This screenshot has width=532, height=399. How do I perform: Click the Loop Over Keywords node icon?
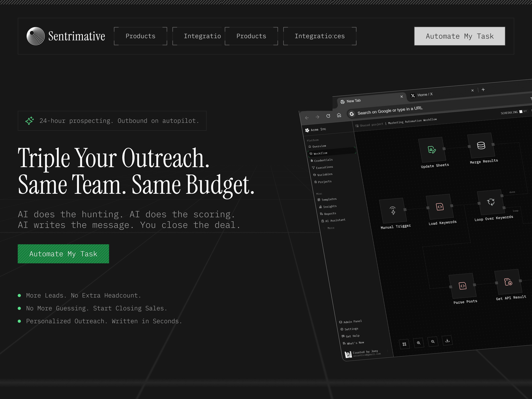click(x=491, y=202)
